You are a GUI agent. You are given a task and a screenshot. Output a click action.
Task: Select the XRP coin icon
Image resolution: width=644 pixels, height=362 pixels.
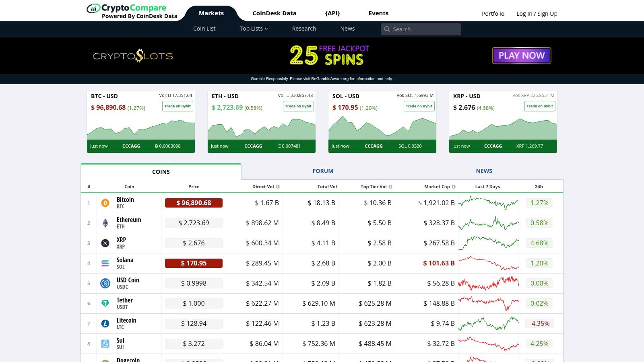pyautogui.click(x=105, y=243)
